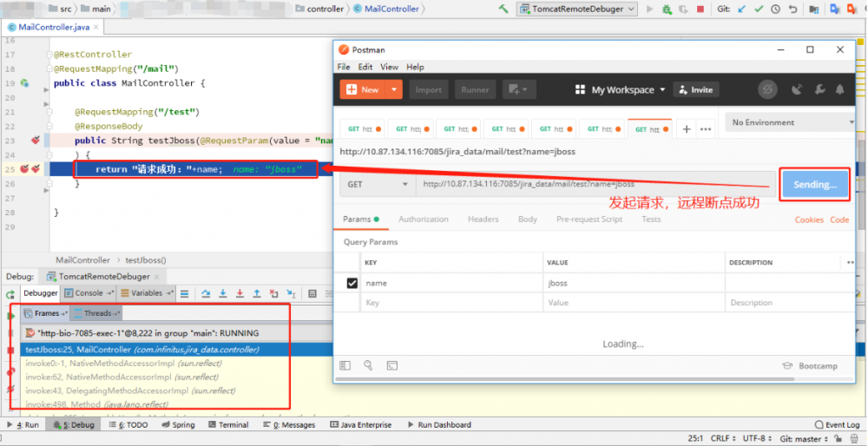Open Git: master branch menu in status bar
The width and height of the screenshot is (868, 446).
coord(804,439)
